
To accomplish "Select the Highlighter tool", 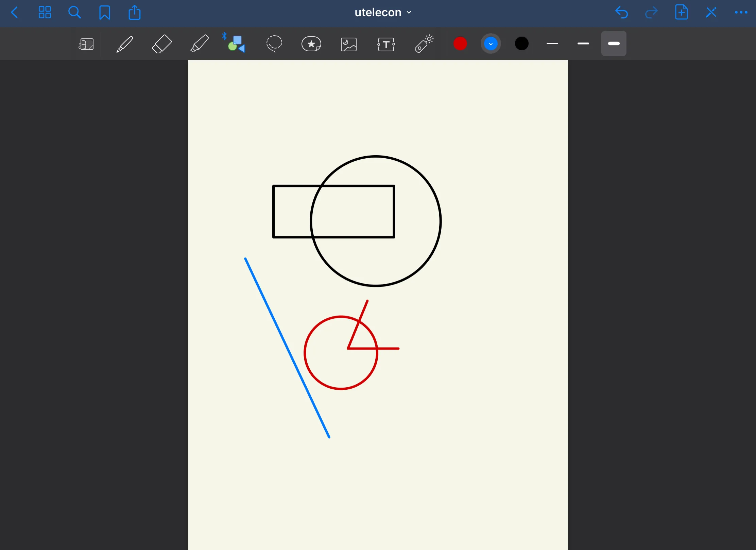I will point(200,44).
